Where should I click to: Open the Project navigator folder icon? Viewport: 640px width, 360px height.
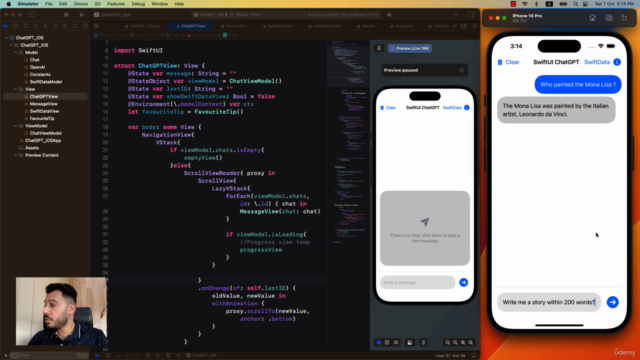6,26
